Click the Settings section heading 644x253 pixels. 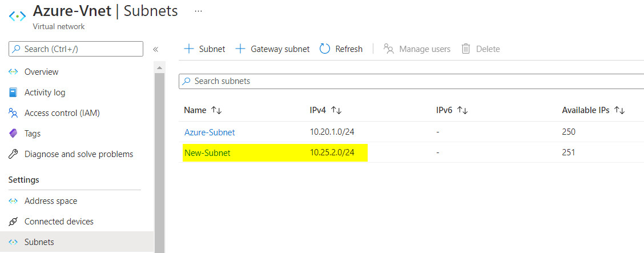(x=24, y=180)
